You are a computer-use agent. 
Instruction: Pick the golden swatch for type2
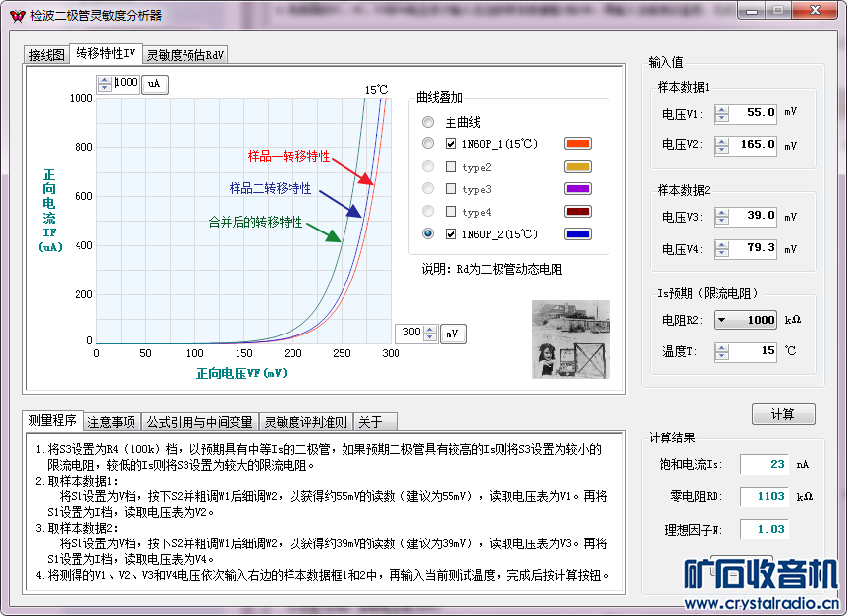pyautogui.click(x=578, y=167)
